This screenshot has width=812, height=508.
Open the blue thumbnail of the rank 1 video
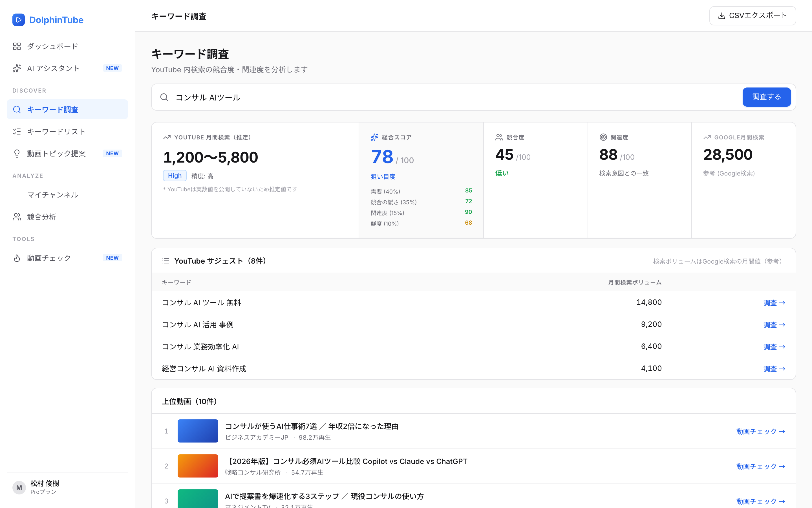198,431
